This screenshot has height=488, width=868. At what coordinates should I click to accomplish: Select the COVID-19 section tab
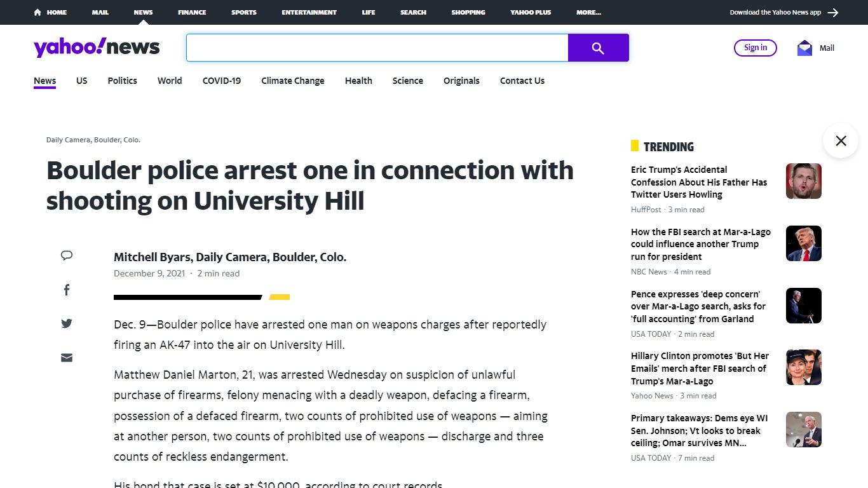(222, 81)
